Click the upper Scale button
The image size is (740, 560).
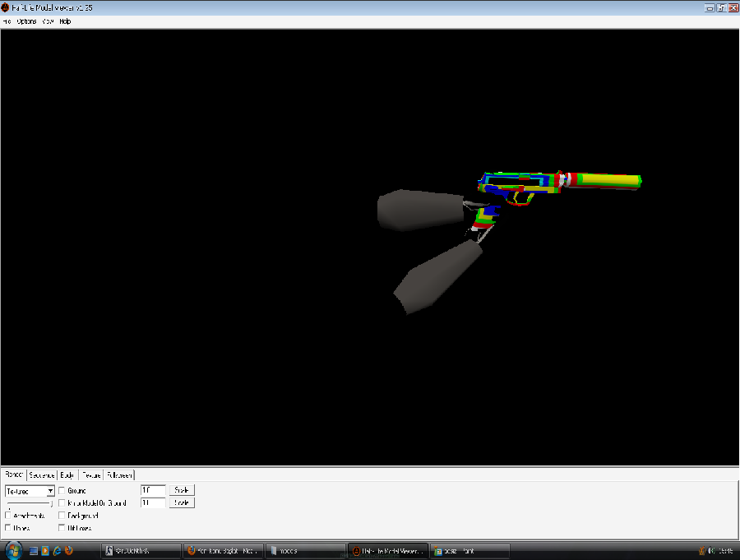(x=182, y=490)
